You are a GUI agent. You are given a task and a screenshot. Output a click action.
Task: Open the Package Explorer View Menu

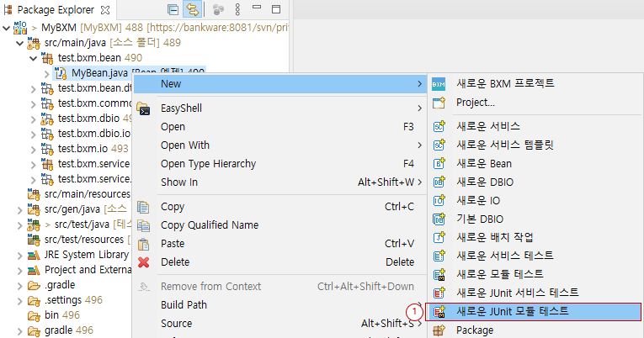coord(237,10)
